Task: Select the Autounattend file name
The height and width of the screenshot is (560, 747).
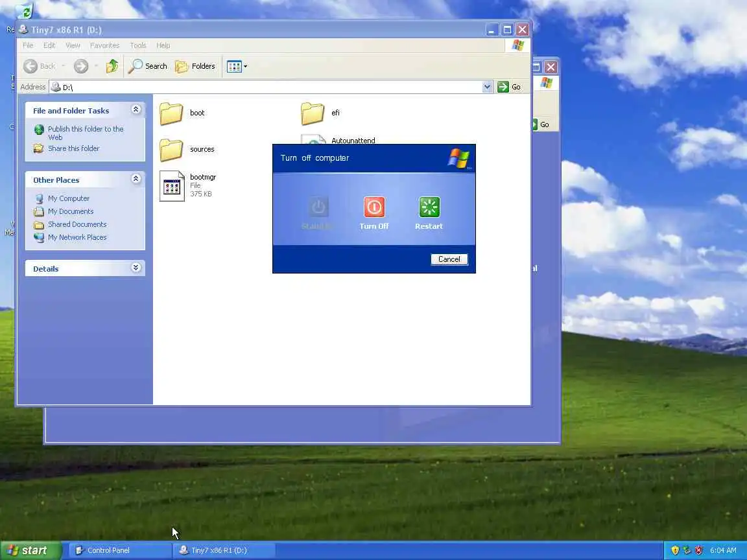Action: point(353,141)
